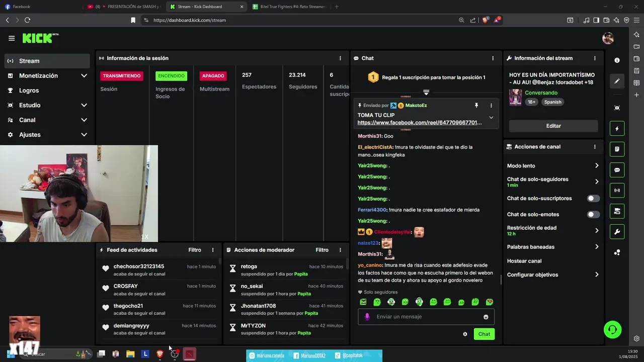Click the lightning bolt sidebar icon
644x362 pixels.
pos(617,129)
